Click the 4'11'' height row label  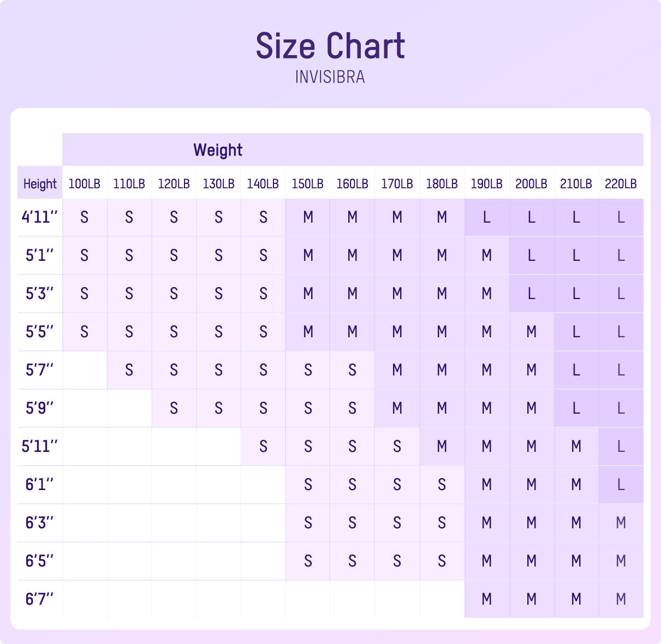(40, 217)
